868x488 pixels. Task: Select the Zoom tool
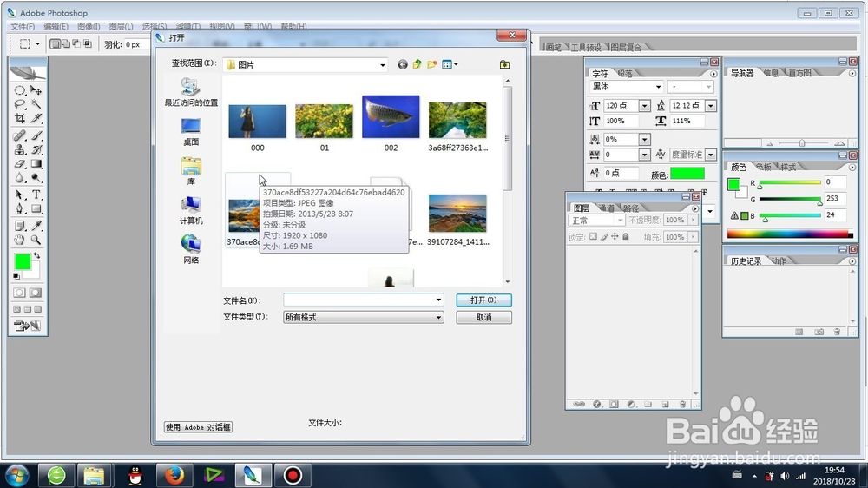[36, 240]
